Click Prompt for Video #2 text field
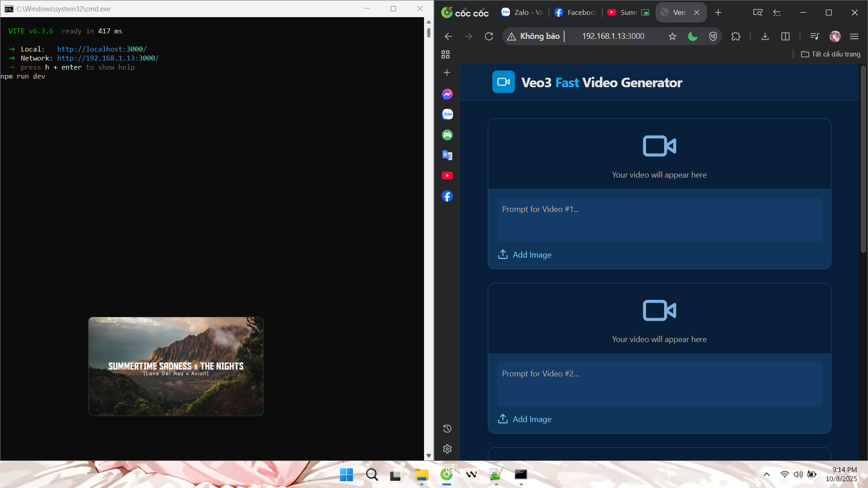Viewport: 868px width, 488px height. point(659,384)
